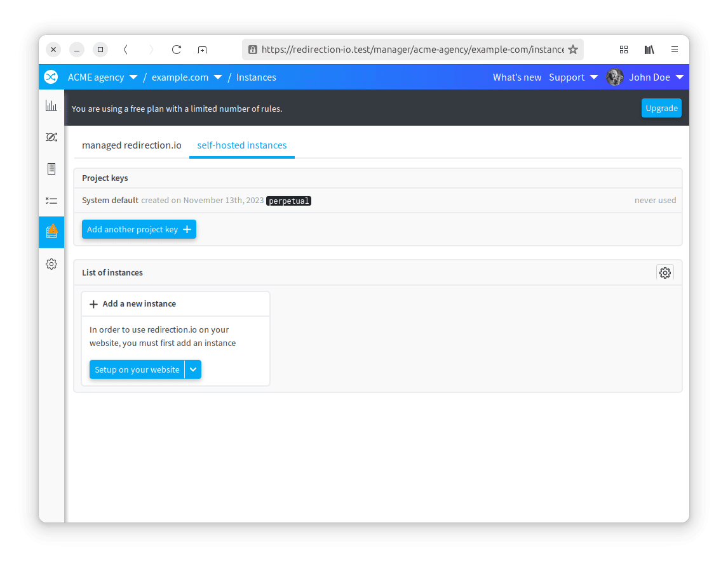The image size is (728, 565).
Task: Switch to the managed redirection.io tab
Action: tap(131, 145)
